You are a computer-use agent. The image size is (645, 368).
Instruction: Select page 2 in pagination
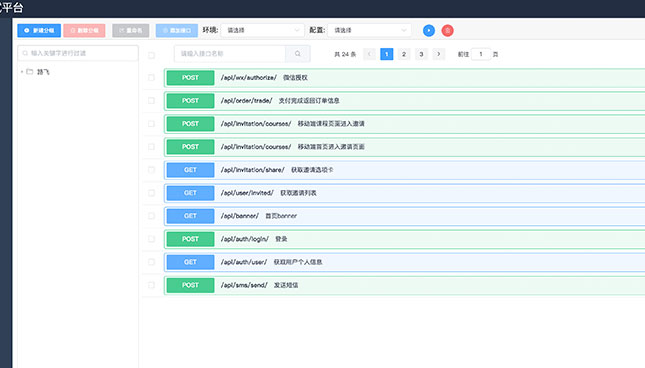tap(404, 54)
